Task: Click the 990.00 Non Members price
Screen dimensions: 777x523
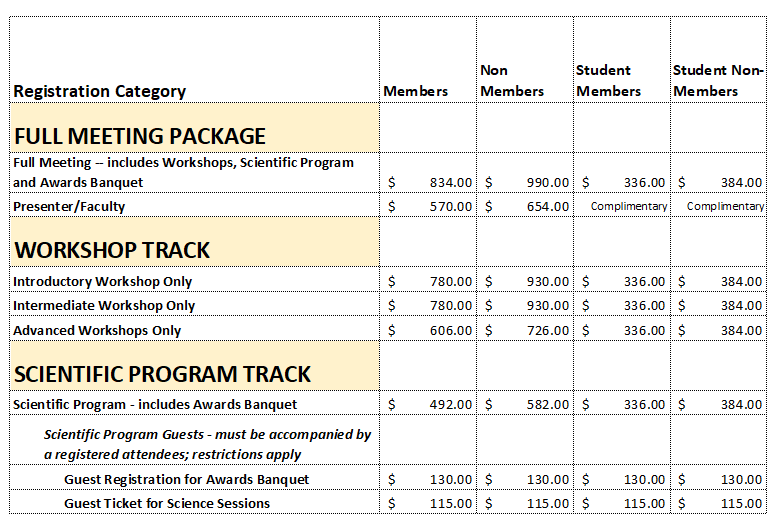Action: (x=548, y=182)
